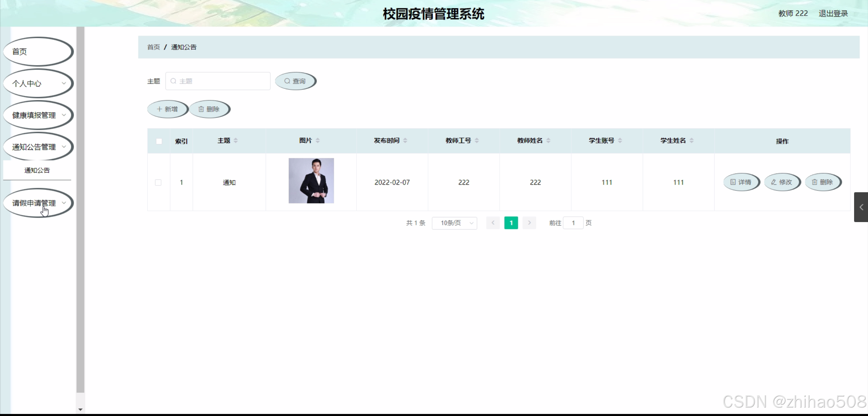Sort by 发布时间 column arrows
The height and width of the screenshot is (416, 868).
405,141
